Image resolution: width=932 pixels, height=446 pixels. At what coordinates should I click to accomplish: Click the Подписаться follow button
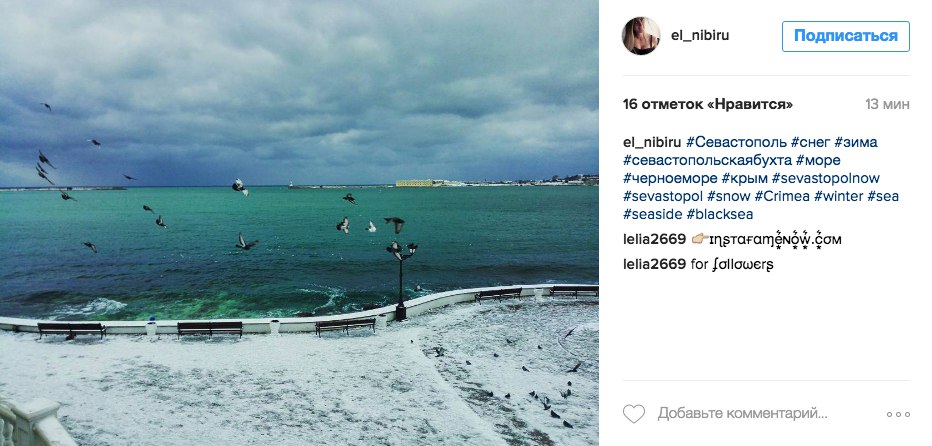pyautogui.click(x=845, y=36)
